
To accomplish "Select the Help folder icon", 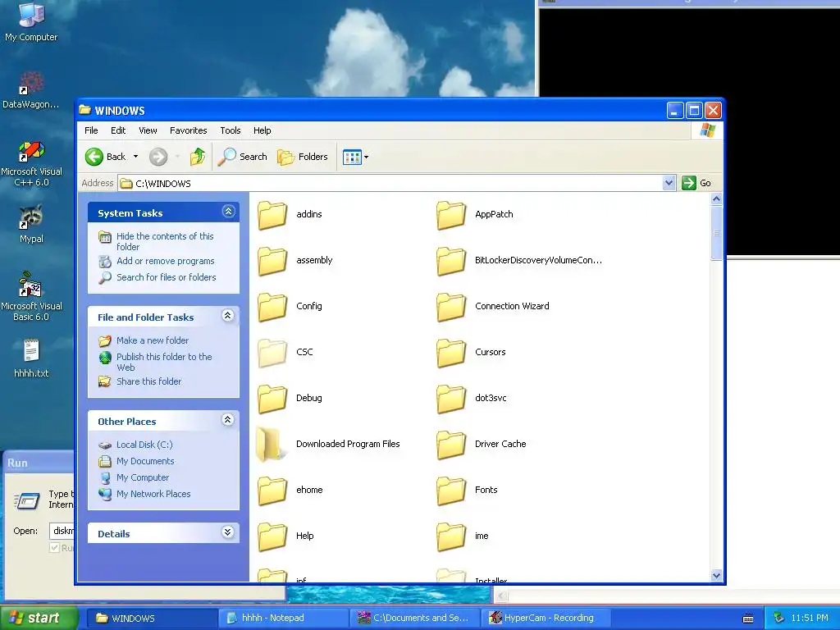I will click(272, 536).
